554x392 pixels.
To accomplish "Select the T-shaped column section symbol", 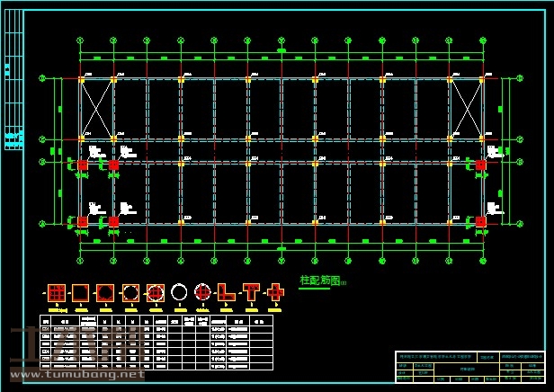I will (x=251, y=292).
